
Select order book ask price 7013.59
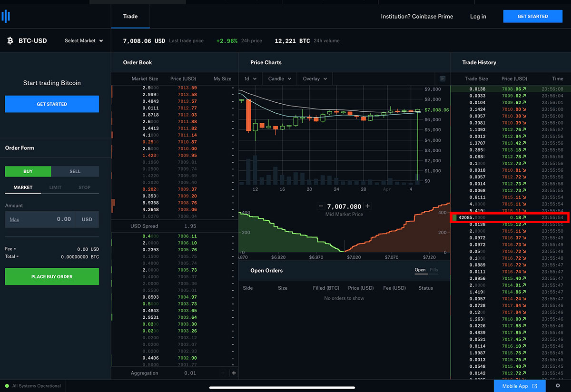click(x=187, y=88)
